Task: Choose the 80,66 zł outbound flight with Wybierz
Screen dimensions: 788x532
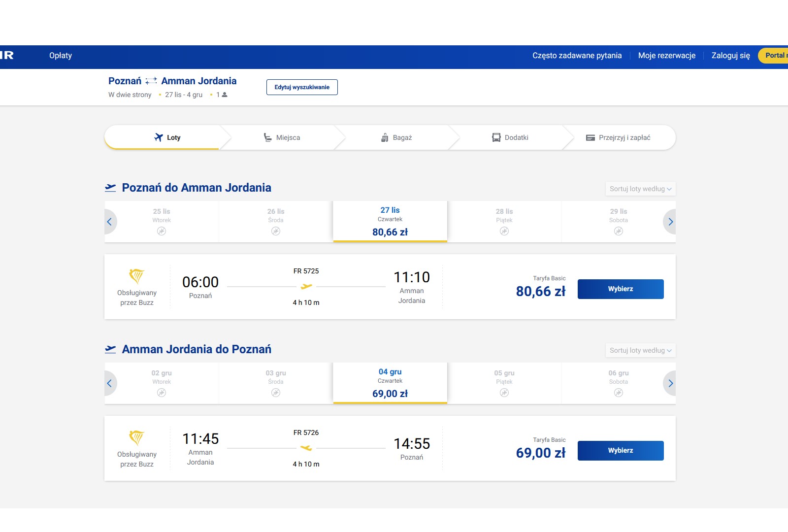Action: (x=621, y=289)
